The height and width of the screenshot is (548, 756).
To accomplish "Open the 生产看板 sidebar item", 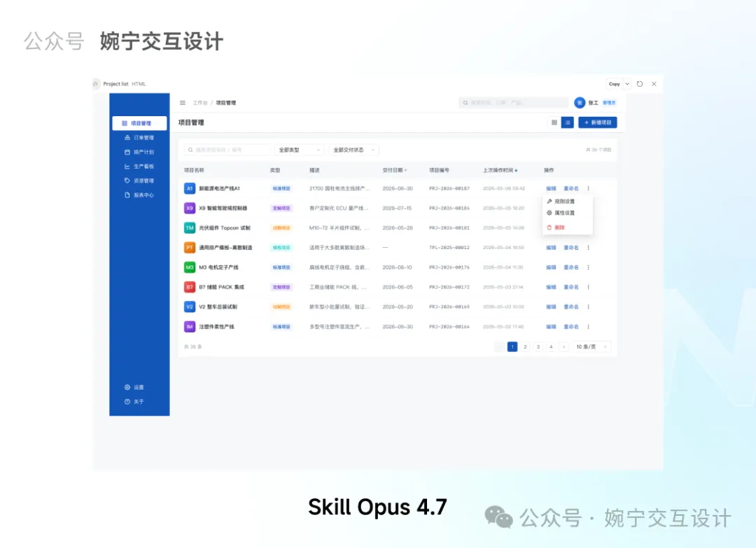I will [139, 167].
